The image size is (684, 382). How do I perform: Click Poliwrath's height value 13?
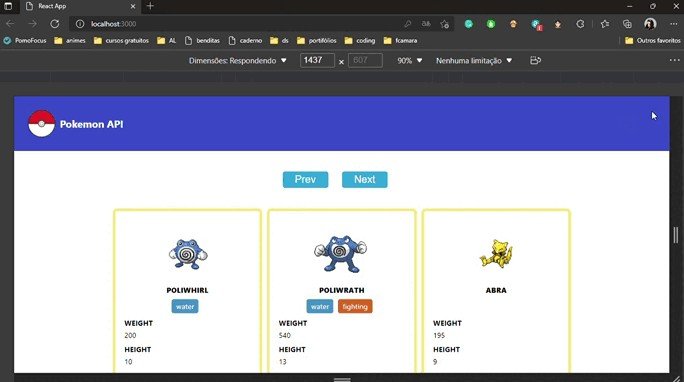[283, 362]
